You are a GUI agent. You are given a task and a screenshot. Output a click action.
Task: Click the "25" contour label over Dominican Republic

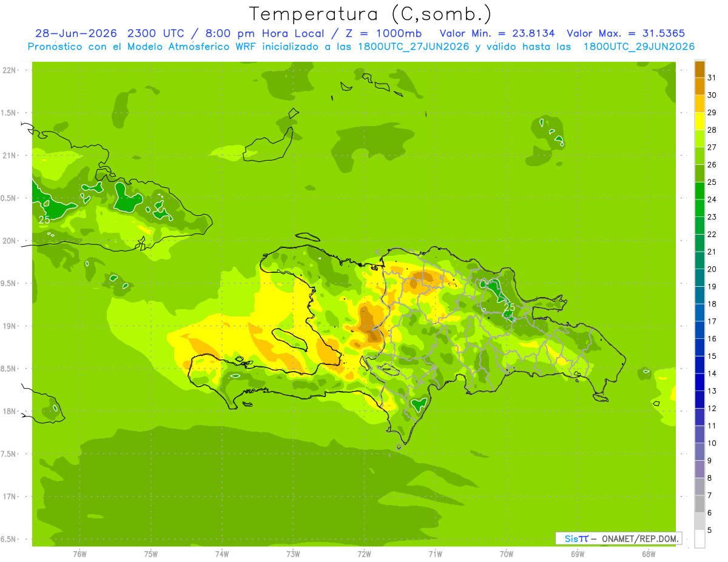(x=509, y=307)
